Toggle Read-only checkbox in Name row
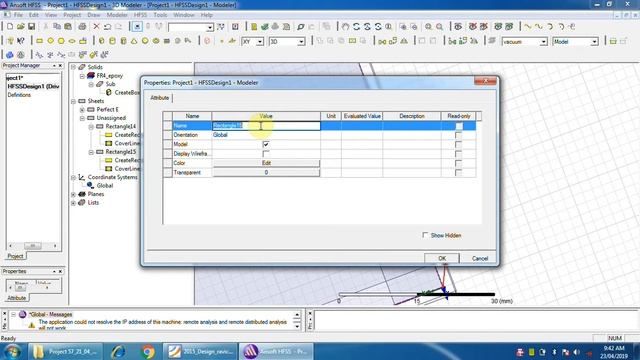The width and height of the screenshot is (640, 360). pos(458,126)
